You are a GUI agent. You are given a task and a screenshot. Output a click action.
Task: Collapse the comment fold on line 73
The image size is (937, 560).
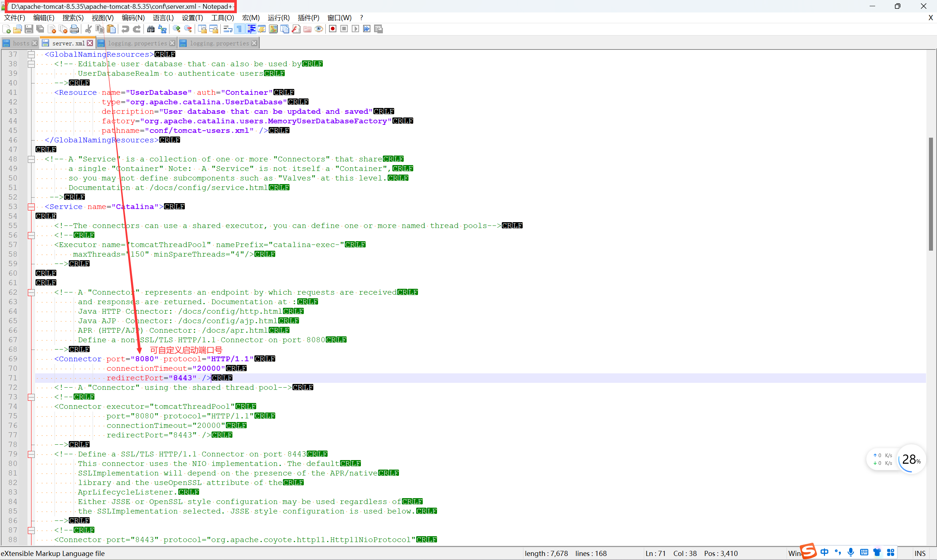(31, 397)
